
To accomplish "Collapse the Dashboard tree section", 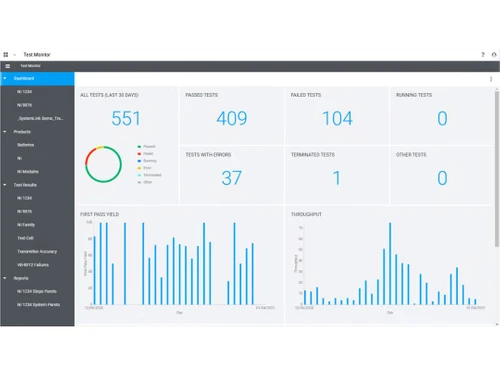I will [x=5, y=78].
